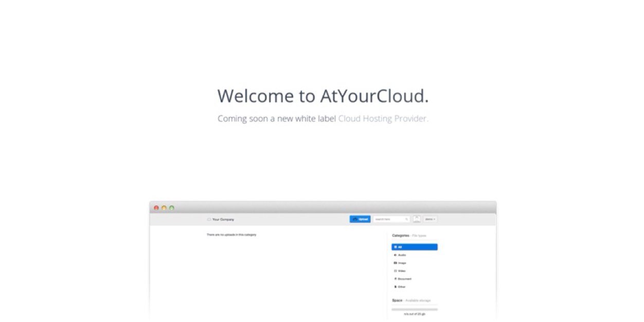Click 'There are no uploads in this category'
The height and width of the screenshot is (322, 644).
231,235
